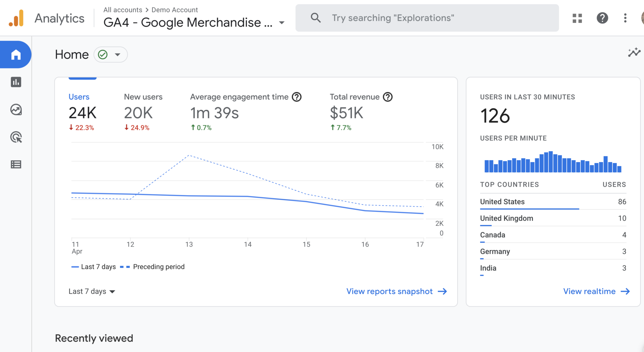Open the Help question mark icon

(602, 18)
